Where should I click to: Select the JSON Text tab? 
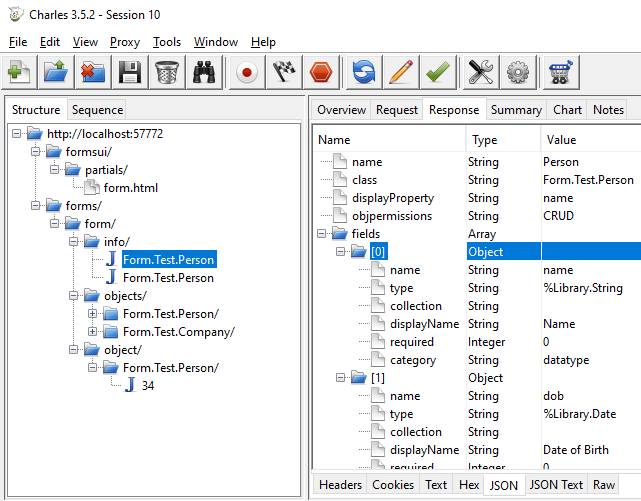[x=557, y=485]
